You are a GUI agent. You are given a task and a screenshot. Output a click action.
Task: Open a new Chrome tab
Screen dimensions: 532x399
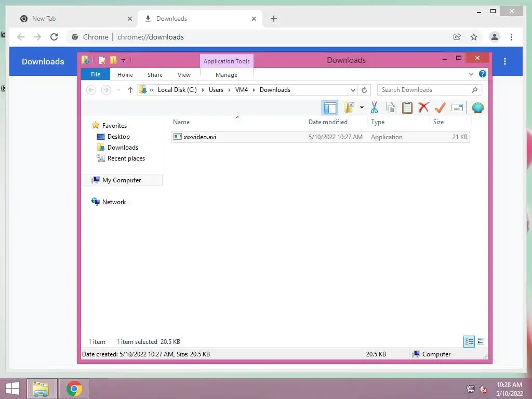click(x=273, y=19)
